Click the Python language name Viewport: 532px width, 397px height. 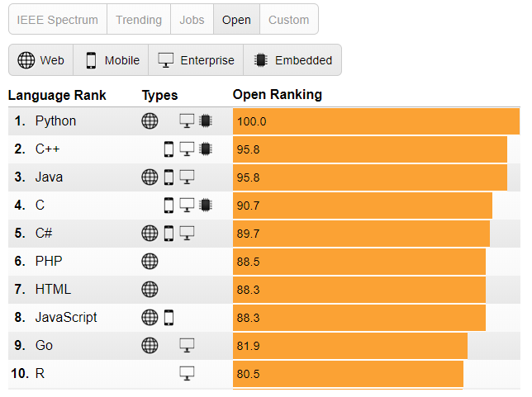point(55,121)
